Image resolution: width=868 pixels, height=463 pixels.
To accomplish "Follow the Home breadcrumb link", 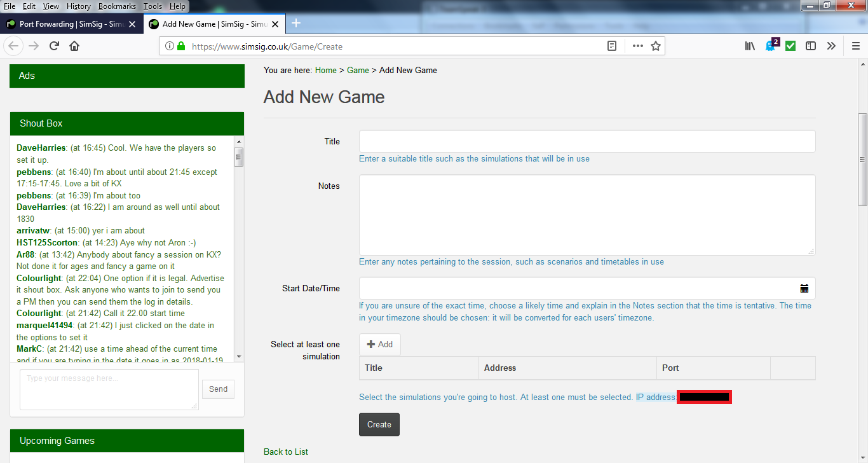I will [326, 70].
